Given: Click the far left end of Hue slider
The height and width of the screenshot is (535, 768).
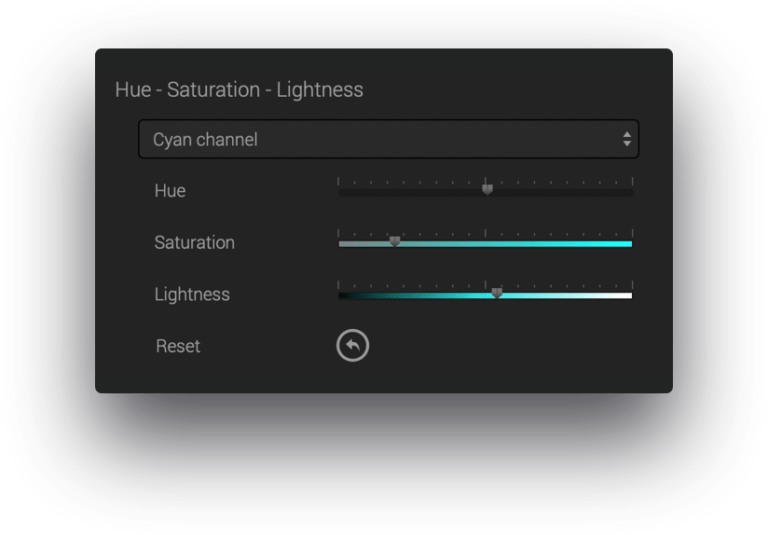Looking at the screenshot, I should 340,191.
